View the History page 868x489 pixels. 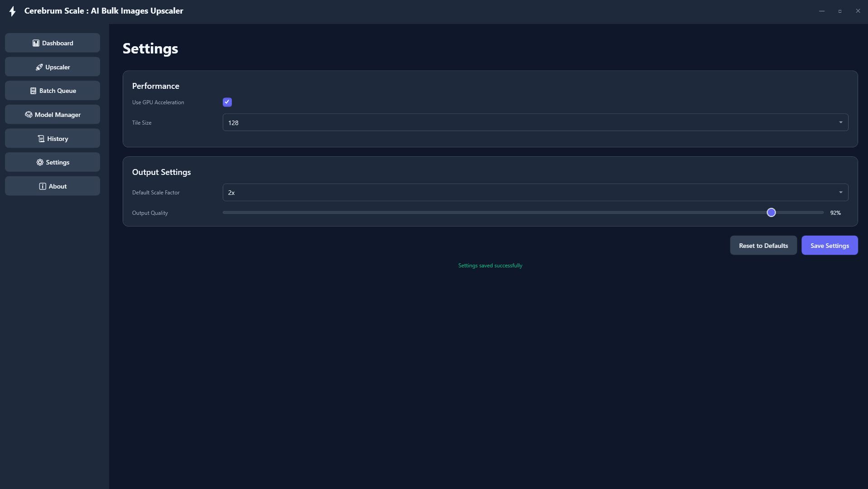[53, 138]
